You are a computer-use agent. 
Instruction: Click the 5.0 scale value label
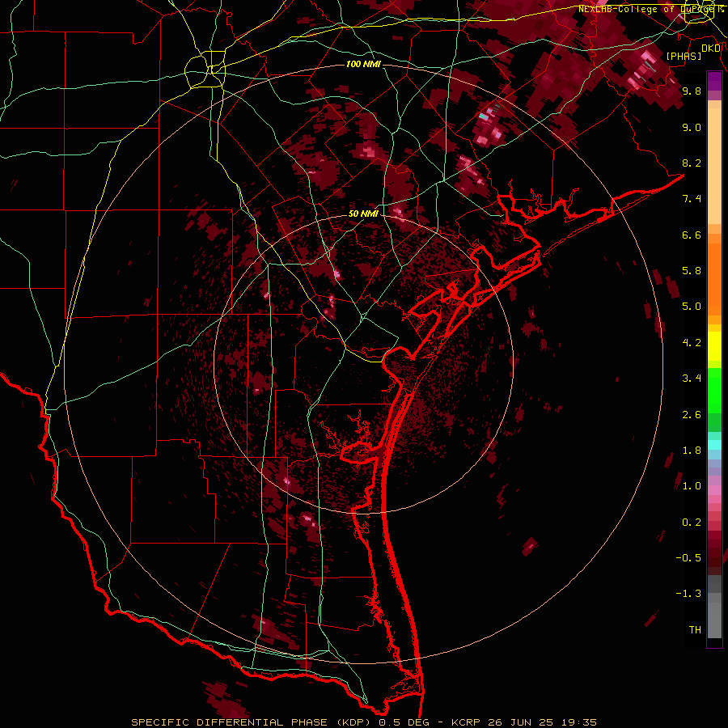coord(692,307)
